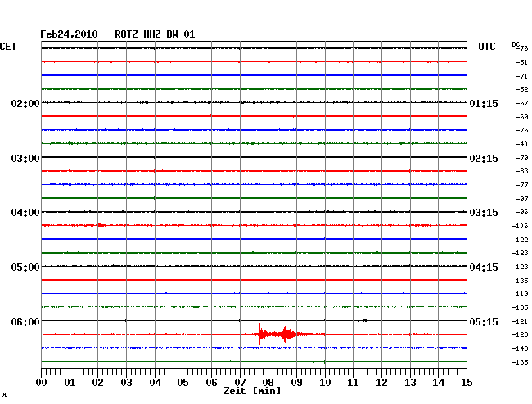Click the DC offset value -119
This screenshot has width=532, height=404.
pos(520,294)
